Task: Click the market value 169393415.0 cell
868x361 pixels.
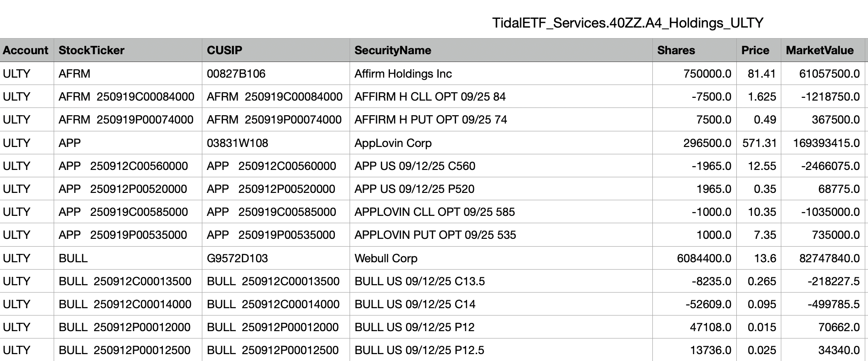Action: [826, 143]
